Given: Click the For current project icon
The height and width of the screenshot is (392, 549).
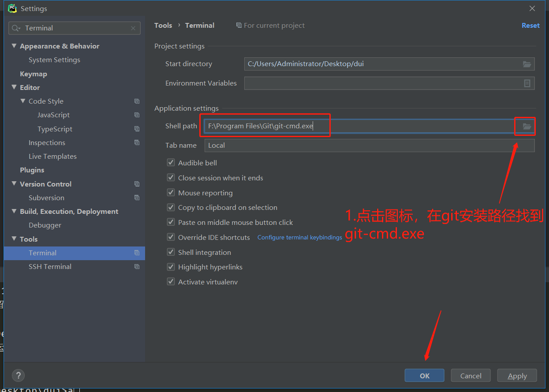Looking at the screenshot, I should [x=239, y=26].
